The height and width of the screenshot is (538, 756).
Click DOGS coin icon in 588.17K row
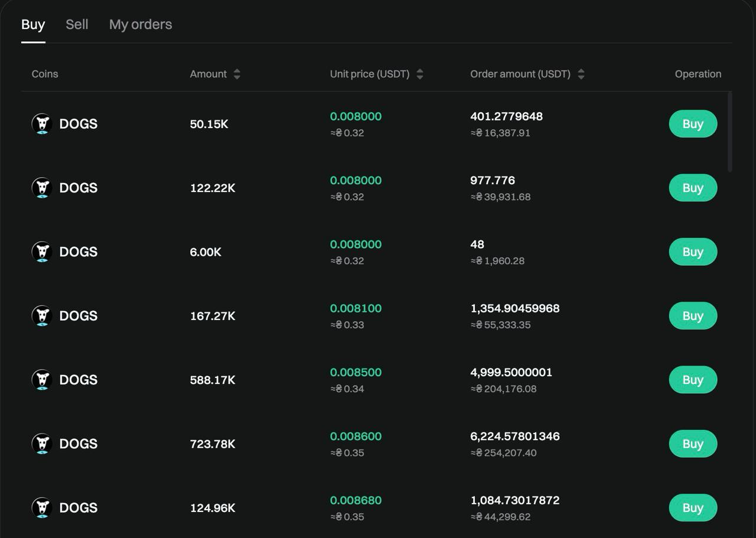42,380
